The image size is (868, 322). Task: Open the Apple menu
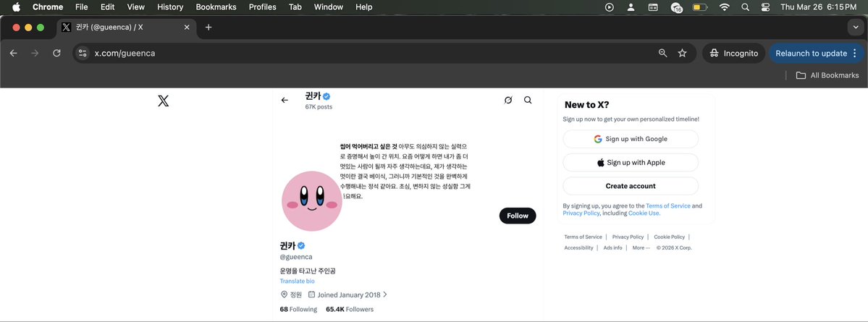click(16, 7)
